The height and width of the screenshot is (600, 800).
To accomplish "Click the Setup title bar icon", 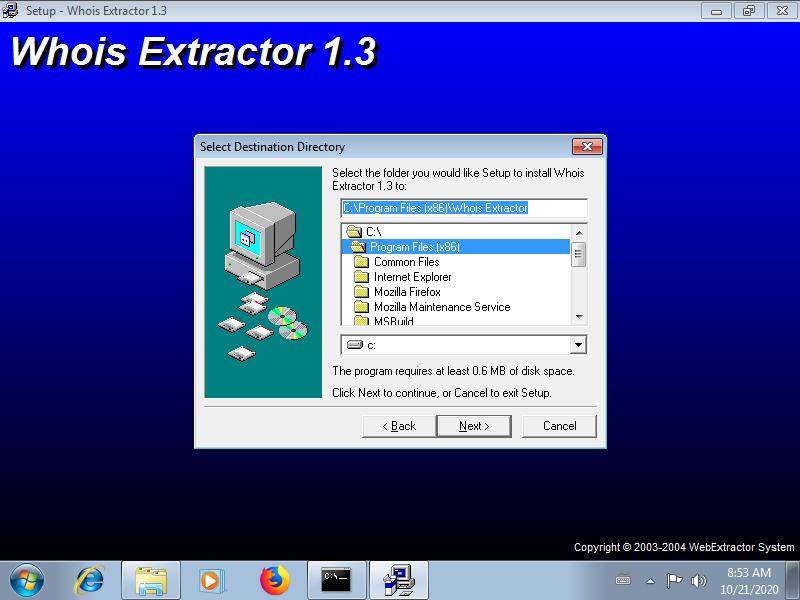I will point(10,10).
